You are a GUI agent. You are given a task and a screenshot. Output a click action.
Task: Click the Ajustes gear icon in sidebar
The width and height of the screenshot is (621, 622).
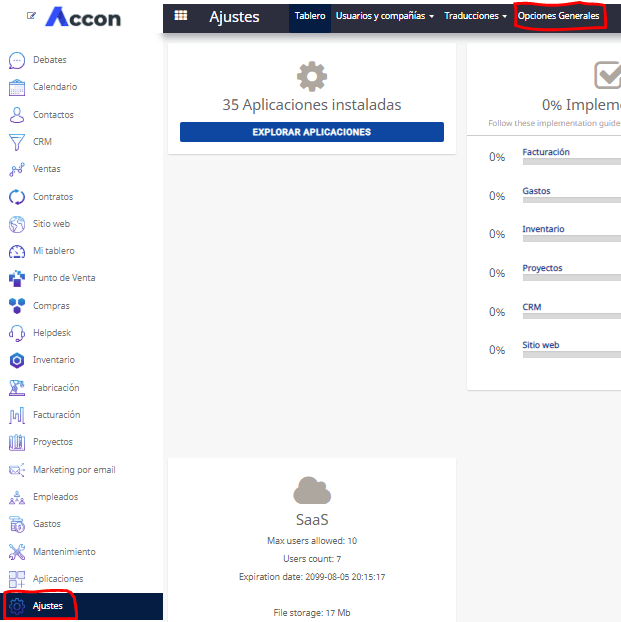[17, 606]
